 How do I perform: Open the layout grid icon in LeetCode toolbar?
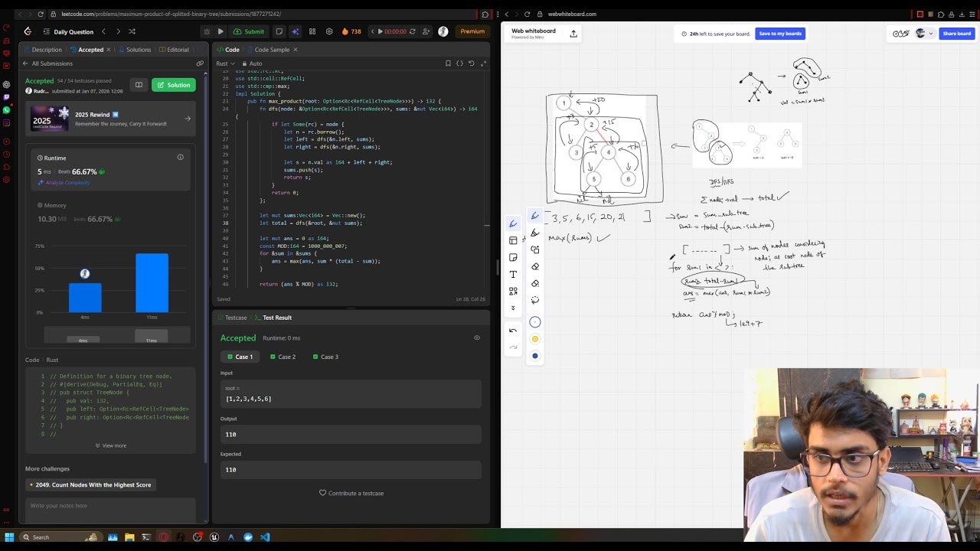coord(312,31)
